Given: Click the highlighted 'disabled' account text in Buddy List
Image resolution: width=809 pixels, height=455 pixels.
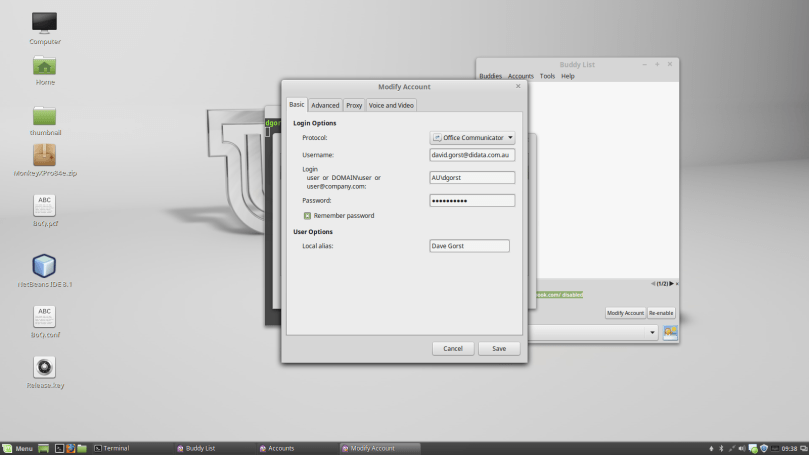Looking at the screenshot, I should pos(560,295).
